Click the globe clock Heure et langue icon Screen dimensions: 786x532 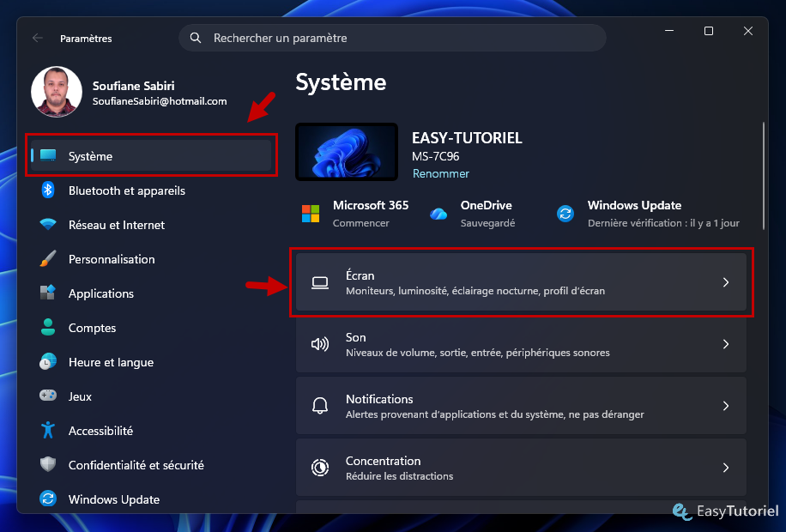coord(48,361)
